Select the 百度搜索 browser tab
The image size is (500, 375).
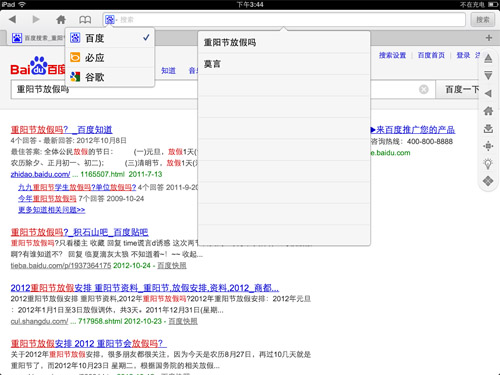click(37, 38)
